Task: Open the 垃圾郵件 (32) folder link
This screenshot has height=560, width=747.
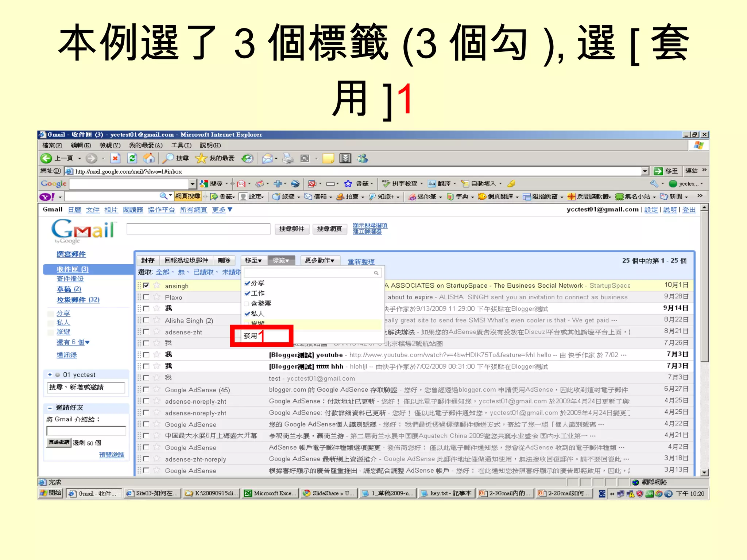Action: [78, 300]
